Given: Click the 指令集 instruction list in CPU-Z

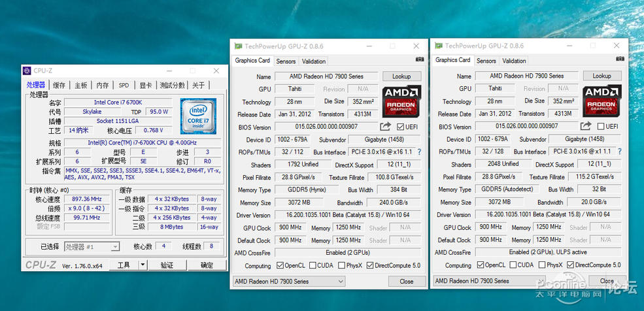Looking at the screenshot, I should click(143, 174).
